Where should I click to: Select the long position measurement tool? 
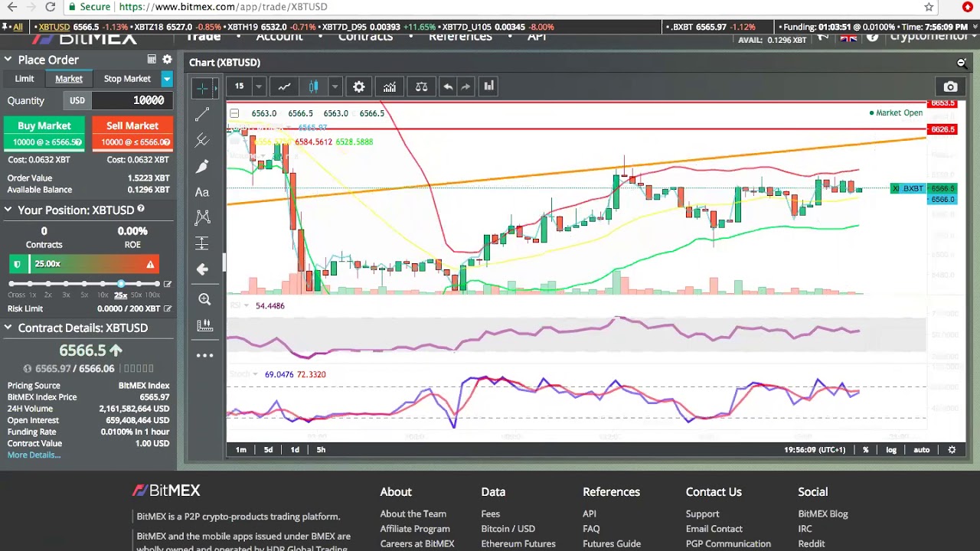(202, 243)
